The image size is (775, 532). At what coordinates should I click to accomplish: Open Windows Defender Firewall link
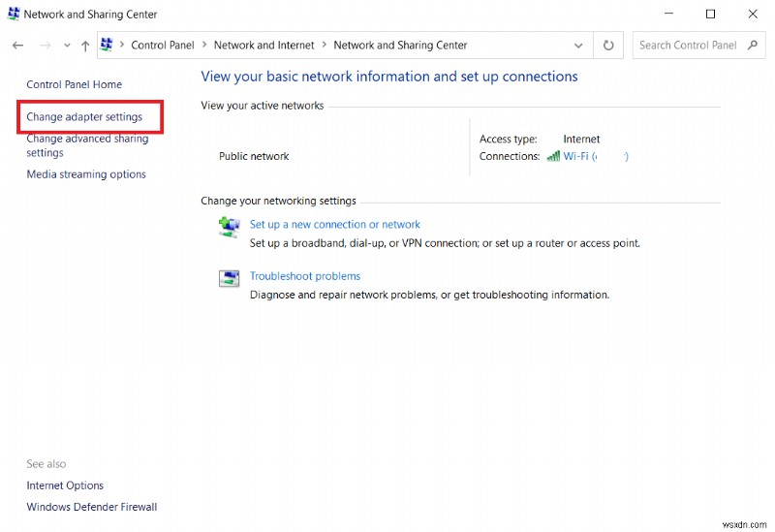click(x=91, y=507)
